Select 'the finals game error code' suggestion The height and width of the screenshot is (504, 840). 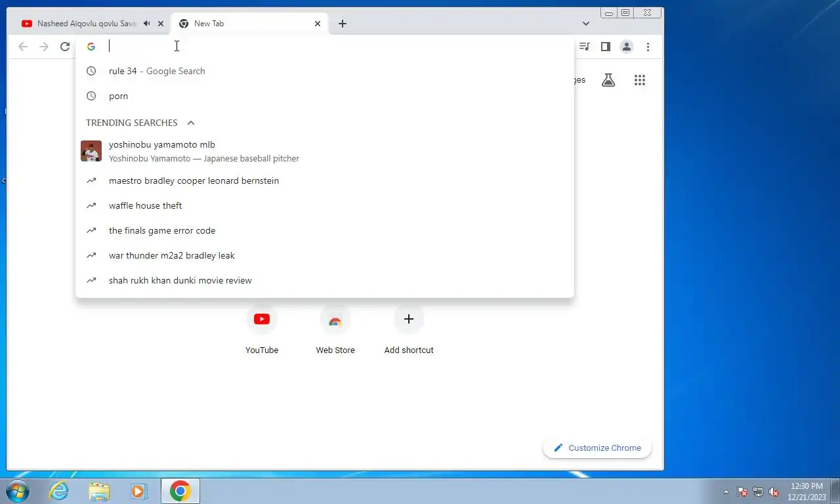325,230
